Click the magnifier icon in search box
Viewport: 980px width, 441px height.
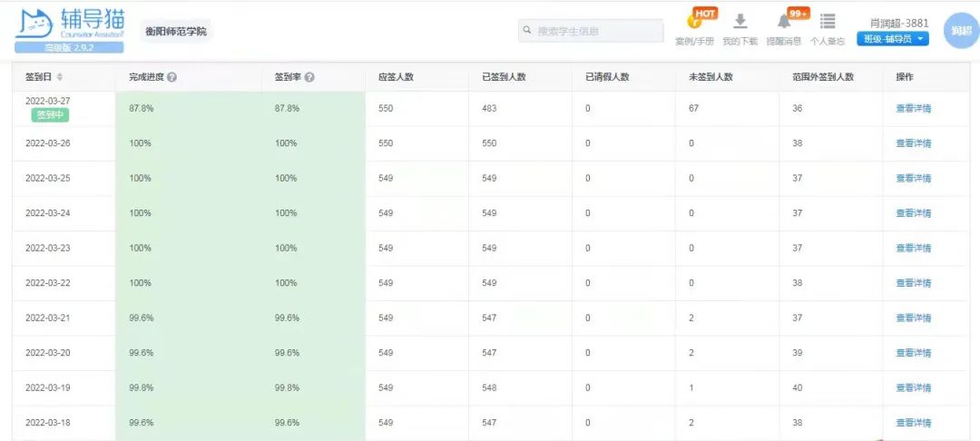click(526, 31)
